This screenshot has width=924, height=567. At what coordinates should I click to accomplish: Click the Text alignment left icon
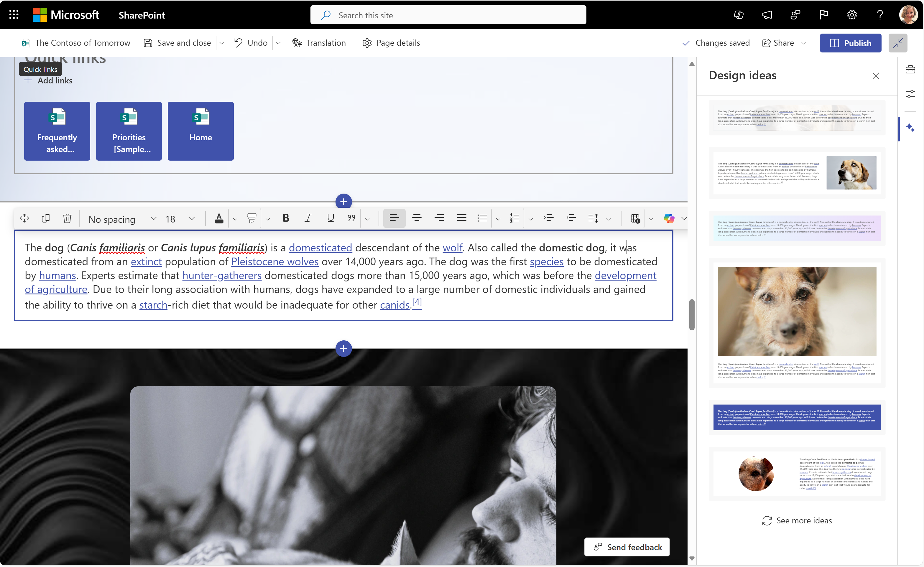pyautogui.click(x=394, y=218)
